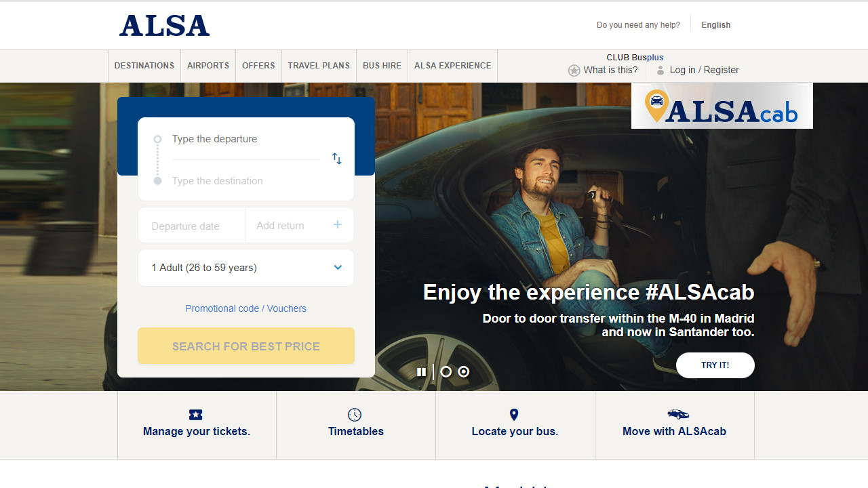Image resolution: width=868 pixels, height=488 pixels.
Task: Open Promotional code / Vouchers link
Action: pyautogui.click(x=245, y=308)
